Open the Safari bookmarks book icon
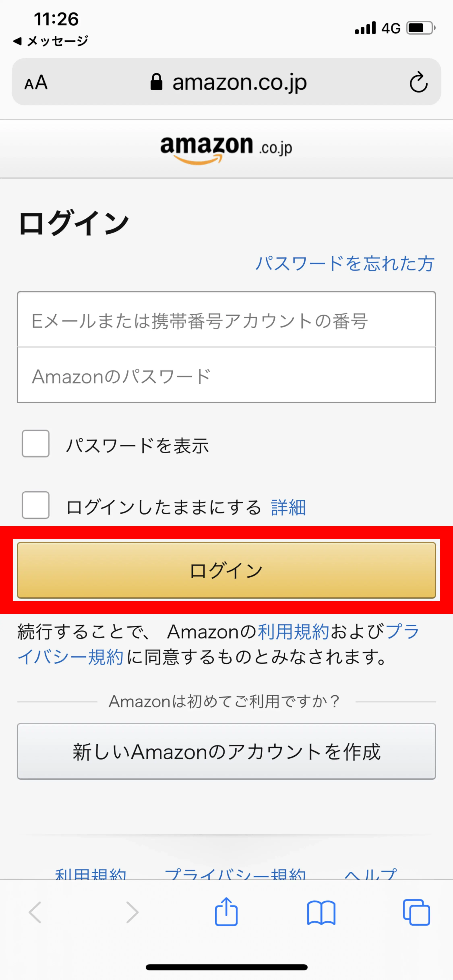The width and height of the screenshot is (453, 980). [321, 912]
